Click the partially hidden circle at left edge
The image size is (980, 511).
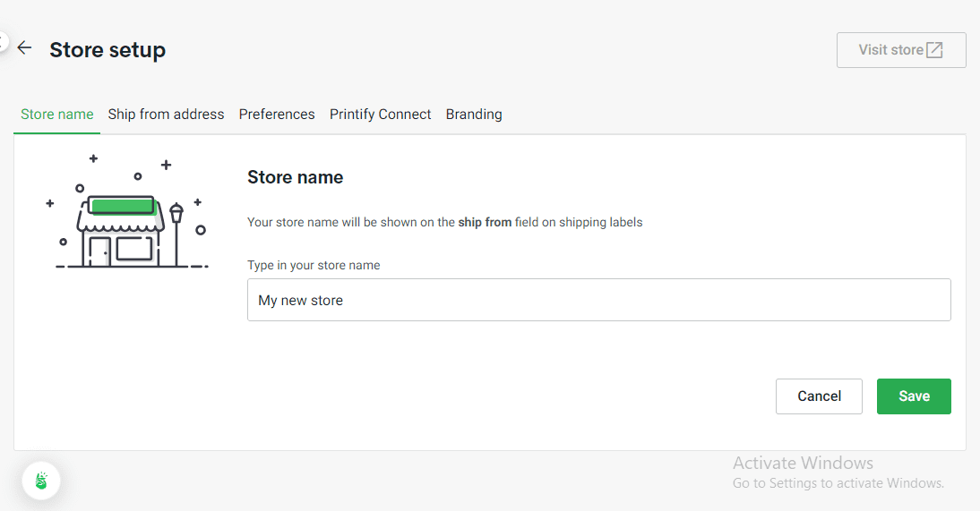pos(3,42)
